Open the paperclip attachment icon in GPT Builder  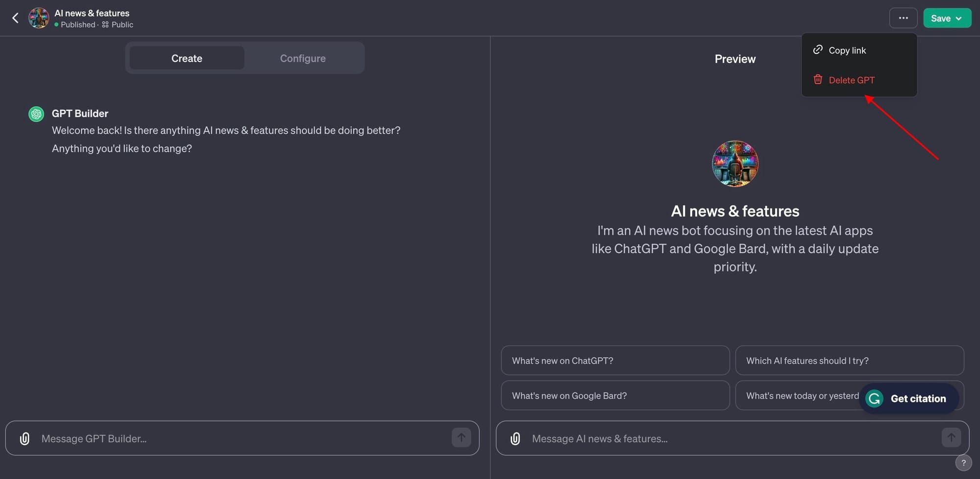[x=24, y=438]
